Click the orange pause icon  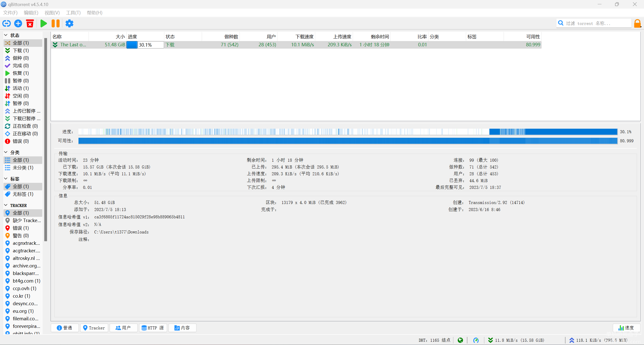(56, 23)
